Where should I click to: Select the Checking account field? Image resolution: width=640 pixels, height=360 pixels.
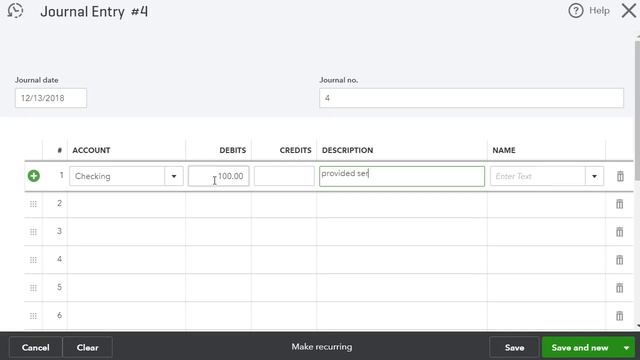click(x=117, y=176)
